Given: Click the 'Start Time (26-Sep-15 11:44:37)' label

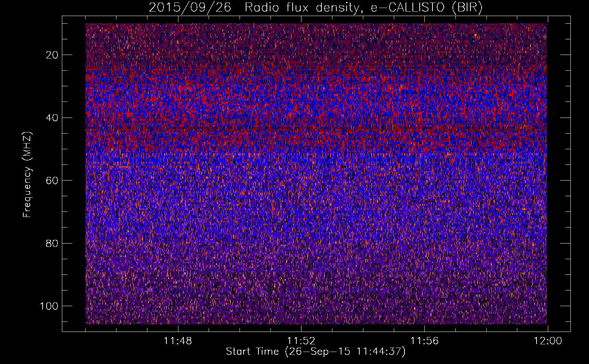Looking at the screenshot, I should pos(316,352).
